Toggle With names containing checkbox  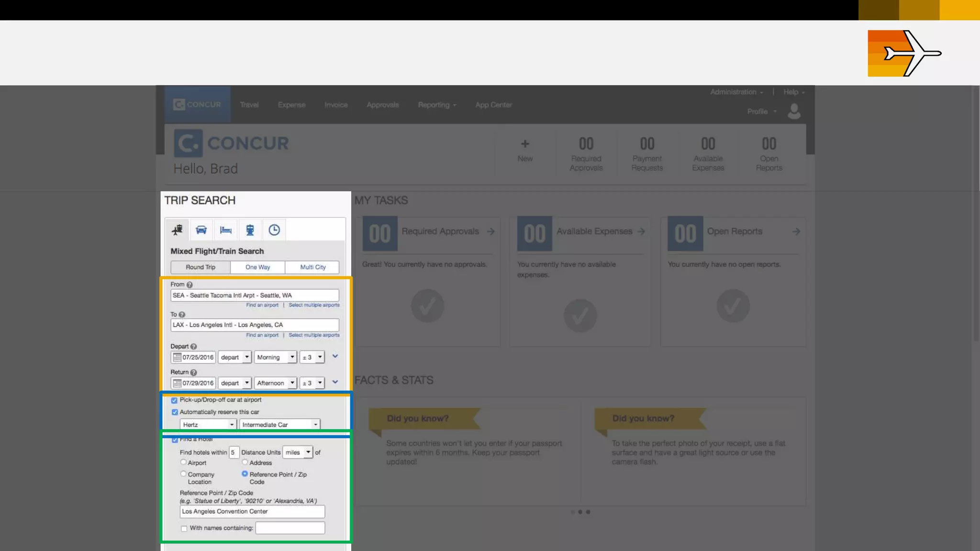(x=184, y=529)
